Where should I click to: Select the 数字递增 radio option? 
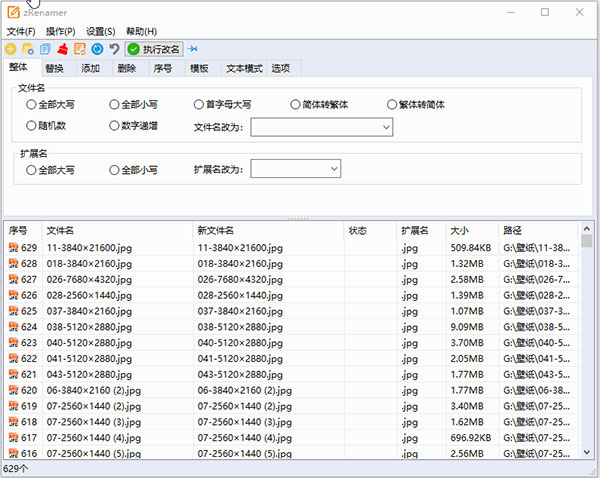(115, 126)
